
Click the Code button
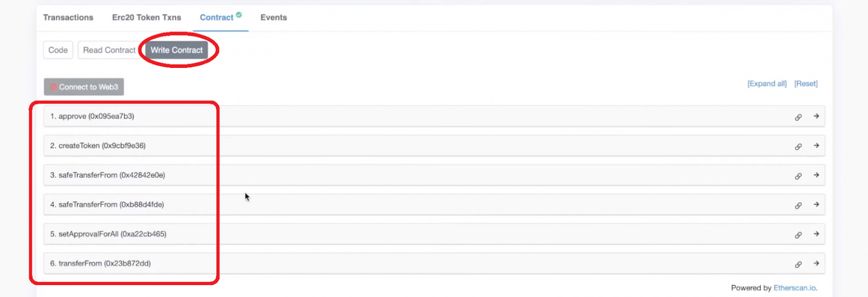point(58,50)
